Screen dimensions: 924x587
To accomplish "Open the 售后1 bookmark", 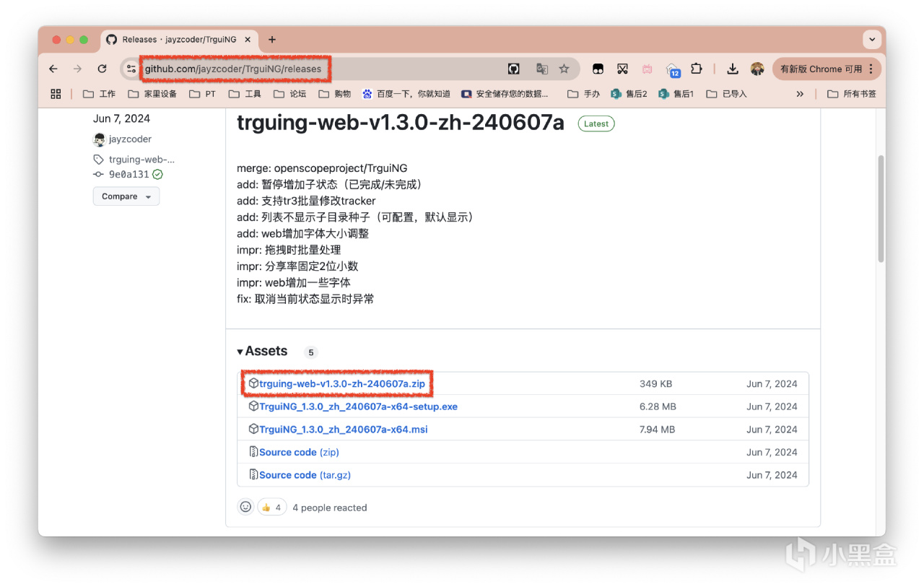I will tap(676, 94).
